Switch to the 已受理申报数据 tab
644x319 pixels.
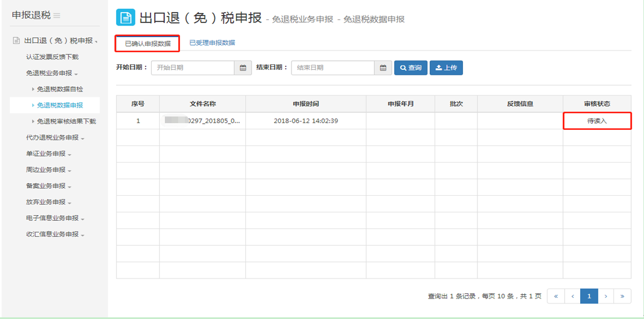[x=212, y=43]
